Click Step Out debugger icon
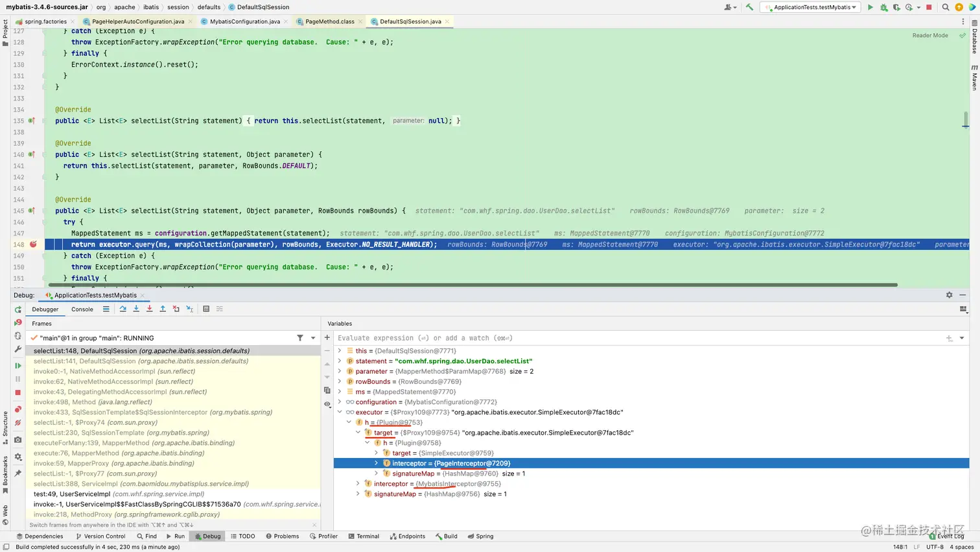Screen dimensions: 980x552 pyautogui.click(x=163, y=309)
